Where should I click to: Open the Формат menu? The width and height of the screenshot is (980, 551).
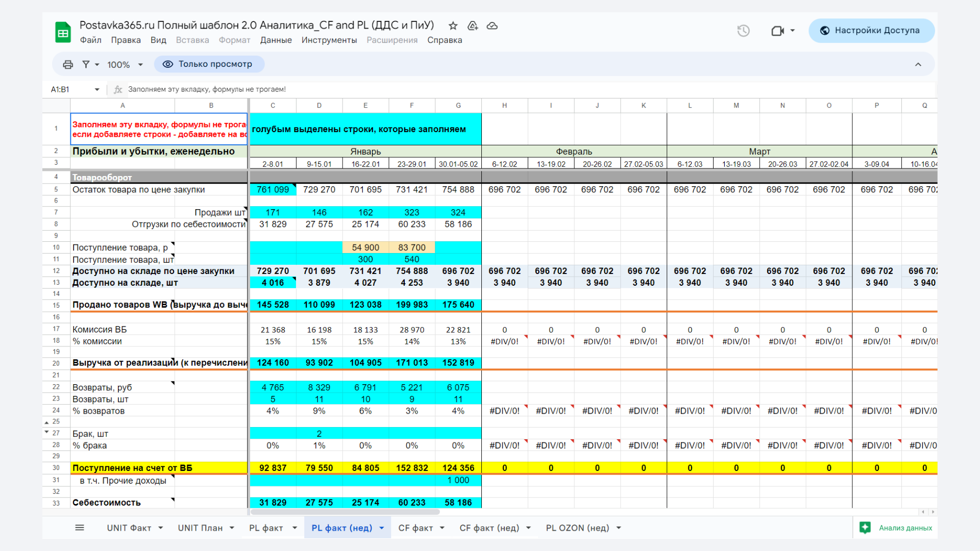point(234,40)
